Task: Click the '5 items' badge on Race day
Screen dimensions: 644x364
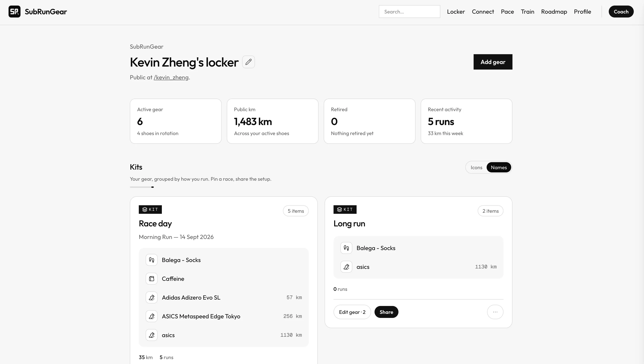Action: (296, 211)
